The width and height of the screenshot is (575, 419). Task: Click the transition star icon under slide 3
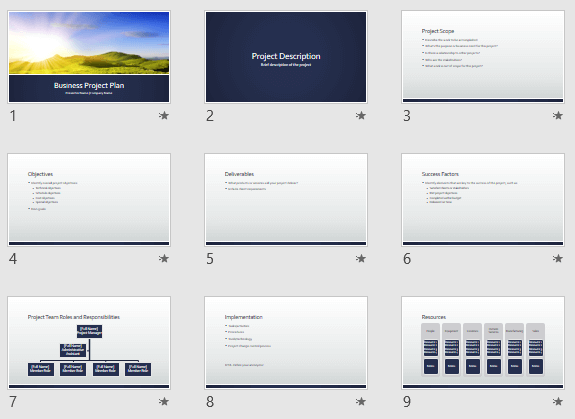[558, 115]
